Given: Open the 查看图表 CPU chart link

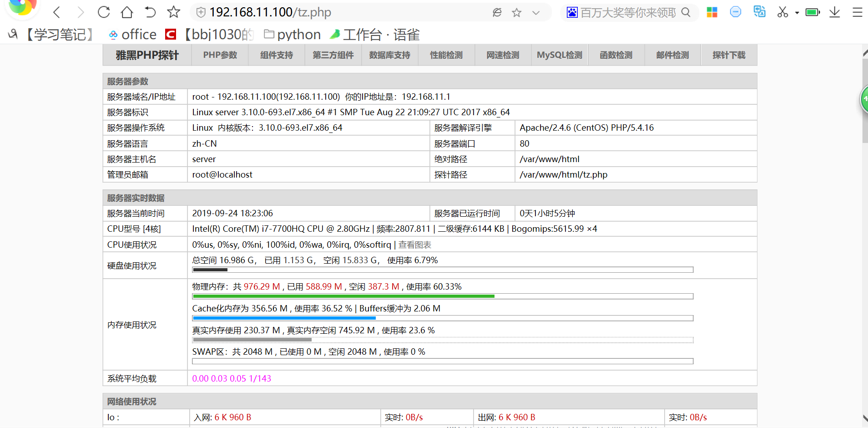Looking at the screenshot, I should (x=415, y=245).
